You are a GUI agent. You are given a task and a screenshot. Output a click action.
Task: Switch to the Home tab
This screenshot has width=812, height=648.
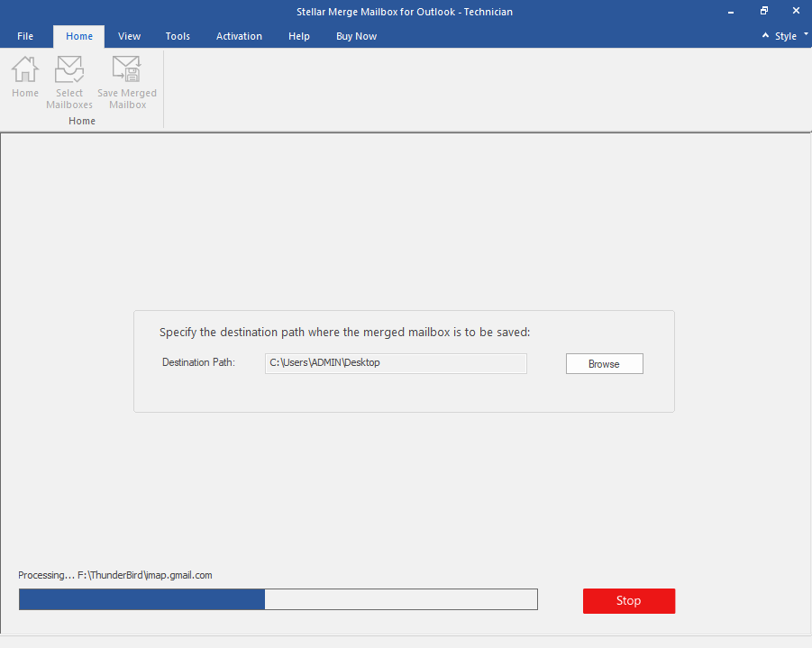coord(79,36)
